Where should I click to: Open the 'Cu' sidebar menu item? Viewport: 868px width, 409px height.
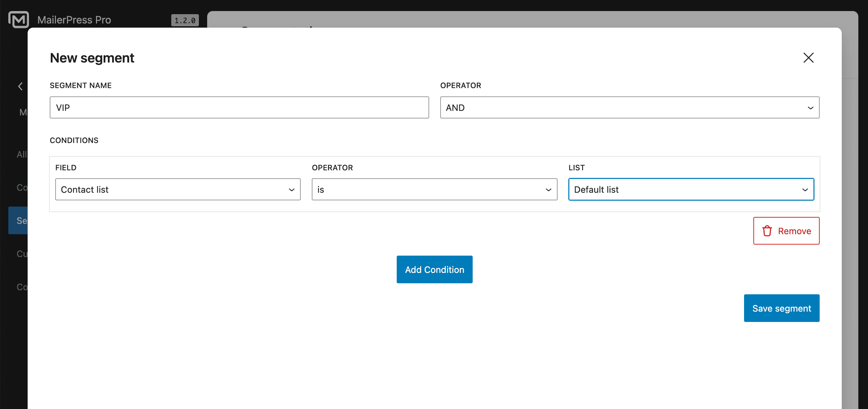point(21,254)
